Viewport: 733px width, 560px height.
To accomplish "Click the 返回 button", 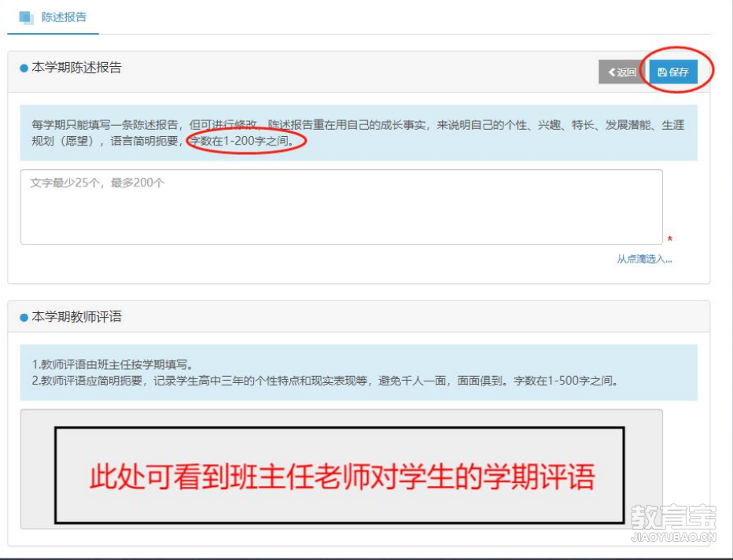I will tap(622, 72).
